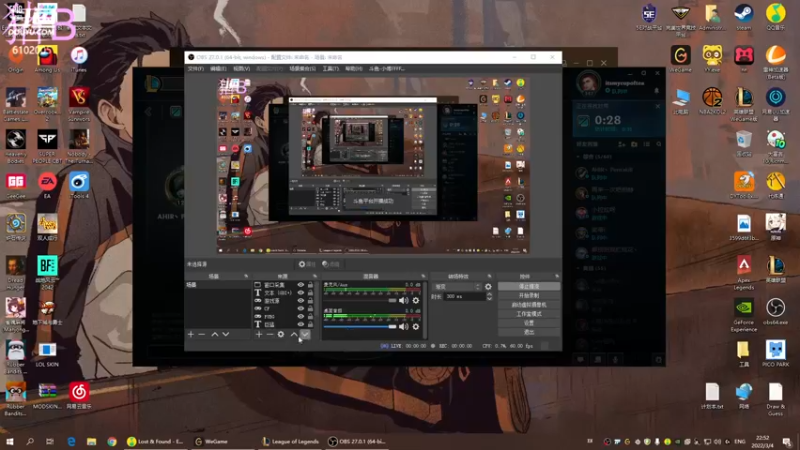Open the Steam desktop shortcut
Viewport: 800px width, 450px height.
click(744, 17)
